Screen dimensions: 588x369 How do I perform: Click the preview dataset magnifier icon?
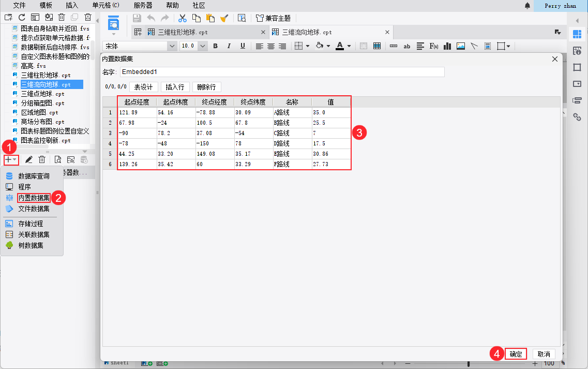pyautogui.click(x=57, y=159)
